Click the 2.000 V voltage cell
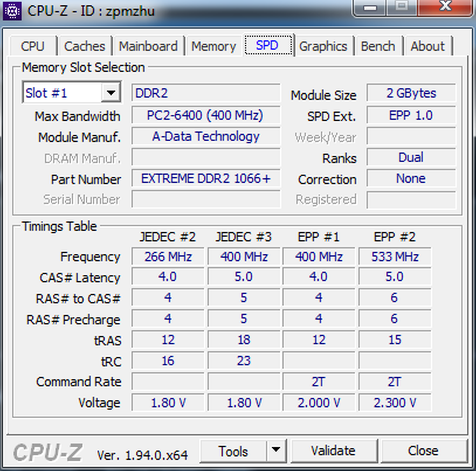This screenshot has width=476, height=471. tap(319, 403)
